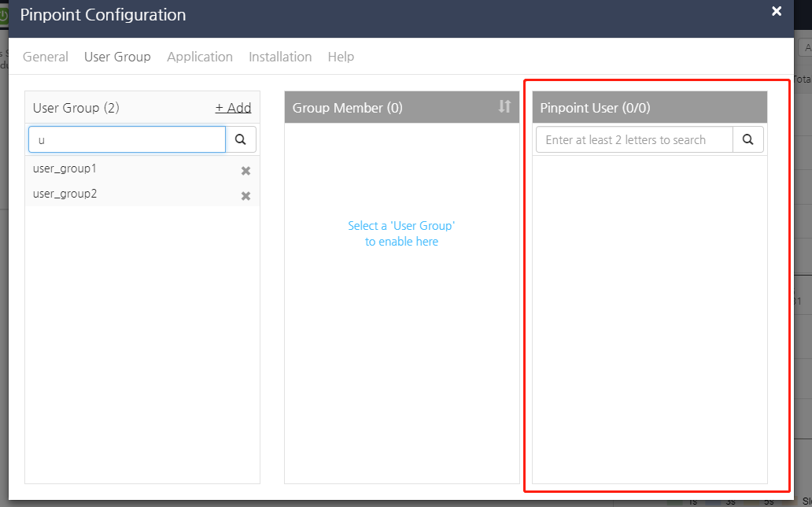Open the Help tab
812x507 pixels.
pyautogui.click(x=341, y=57)
